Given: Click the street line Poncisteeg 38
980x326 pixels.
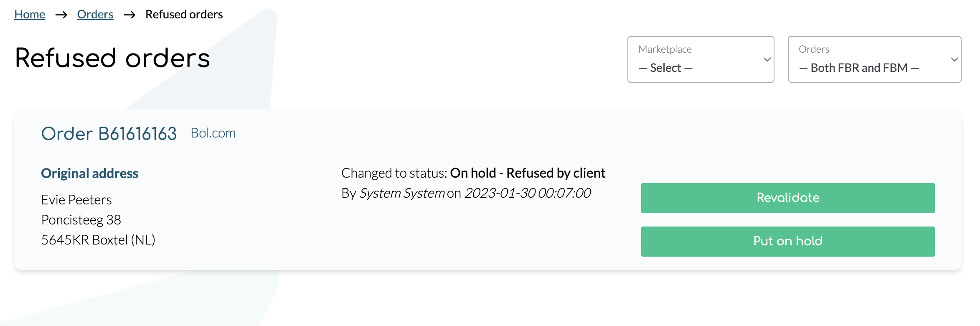Looking at the screenshot, I should 81,220.
